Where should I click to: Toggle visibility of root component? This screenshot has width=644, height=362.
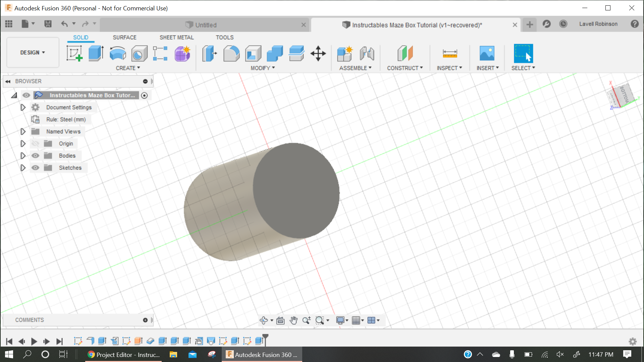[x=26, y=95]
